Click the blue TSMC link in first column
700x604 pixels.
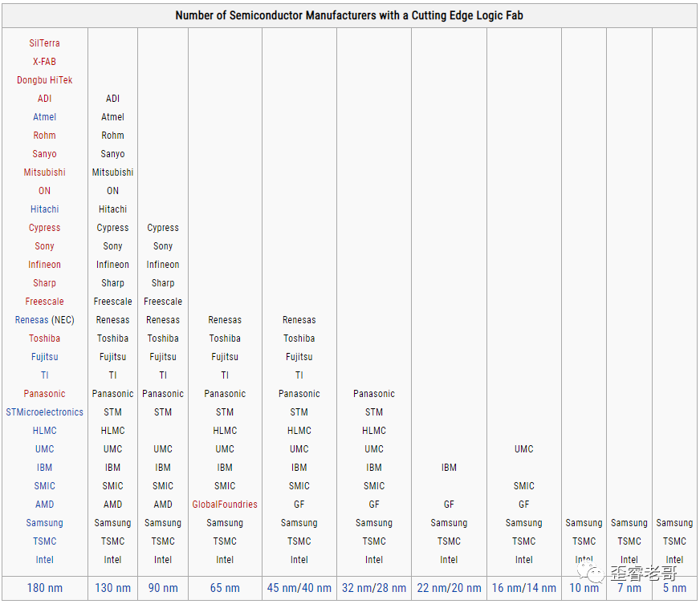pyautogui.click(x=45, y=541)
